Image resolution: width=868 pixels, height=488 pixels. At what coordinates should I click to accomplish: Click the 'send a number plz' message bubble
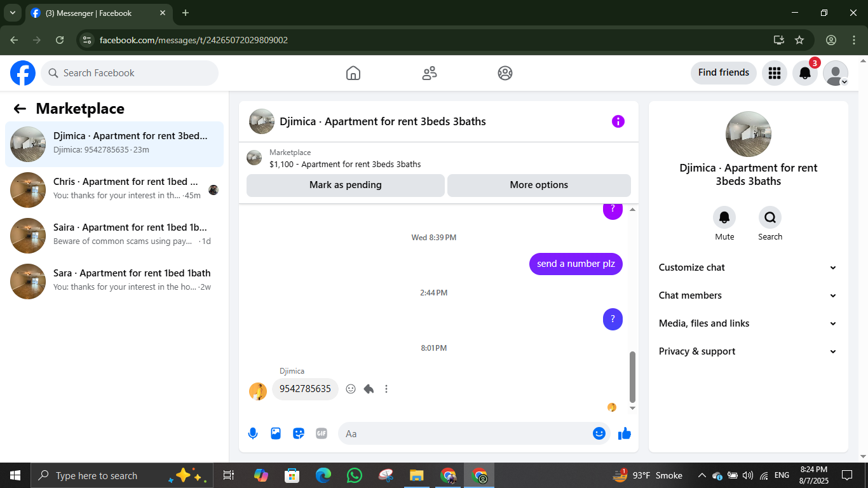pos(576,264)
